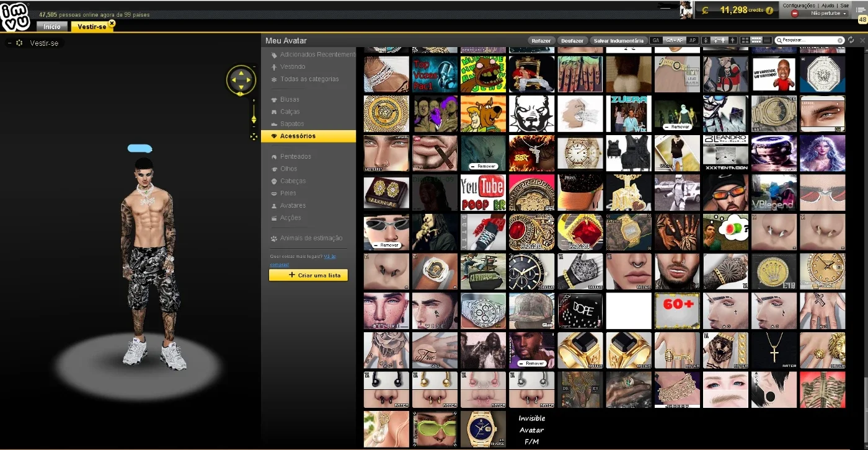This screenshot has width=868, height=450.
Task: Open Configurações settings link
Action: [x=799, y=5]
